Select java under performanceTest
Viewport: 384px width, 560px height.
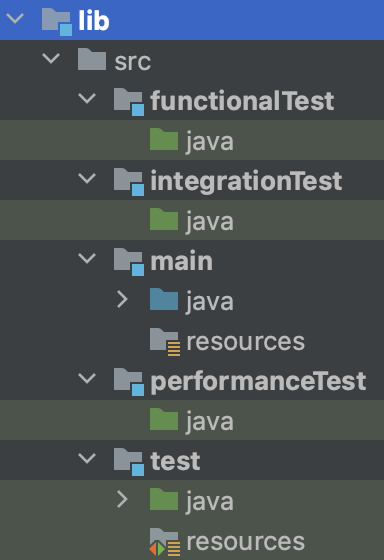(x=210, y=422)
